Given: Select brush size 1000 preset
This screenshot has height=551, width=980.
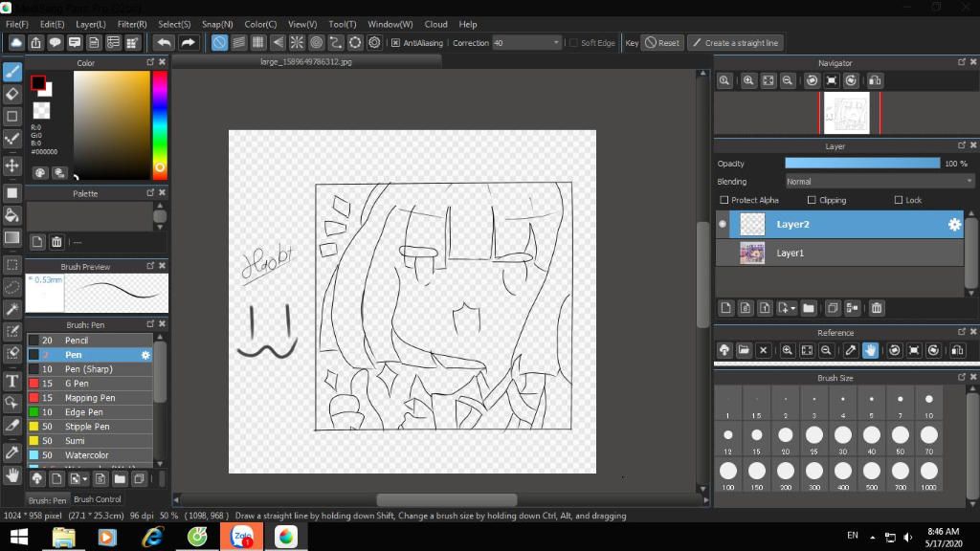Looking at the screenshot, I should click(928, 475).
